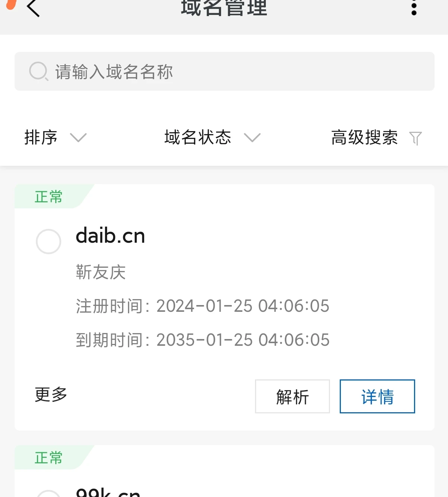Click the chevron beside 域名状态
The width and height of the screenshot is (448, 497).
(x=252, y=138)
